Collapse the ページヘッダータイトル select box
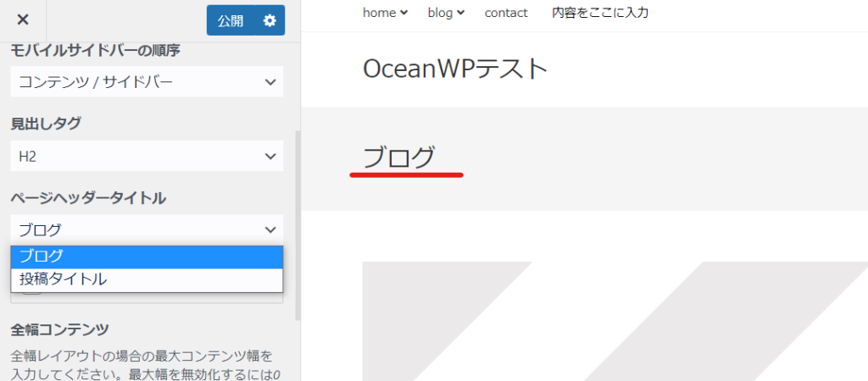The width and height of the screenshot is (868, 381). (x=147, y=229)
